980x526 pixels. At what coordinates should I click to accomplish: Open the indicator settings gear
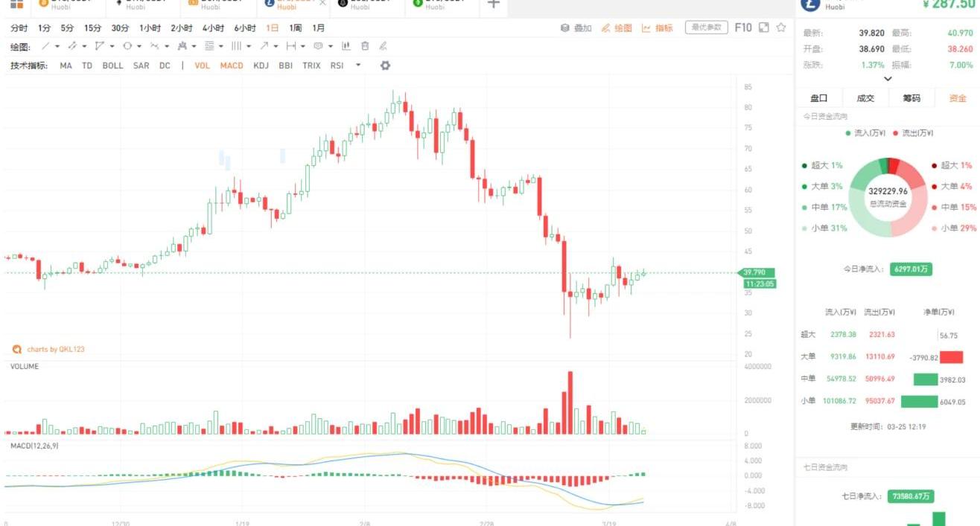(x=385, y=65)
